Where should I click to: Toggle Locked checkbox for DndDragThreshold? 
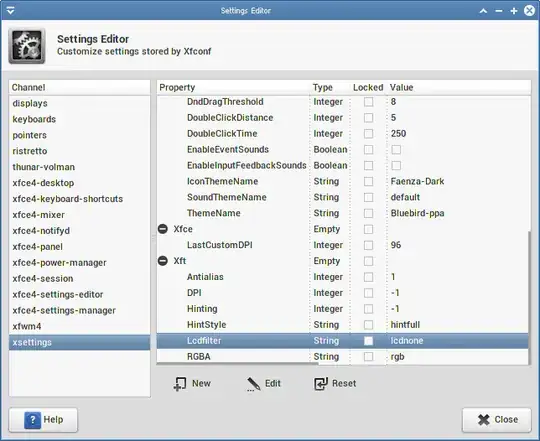[x=368, y=102]
